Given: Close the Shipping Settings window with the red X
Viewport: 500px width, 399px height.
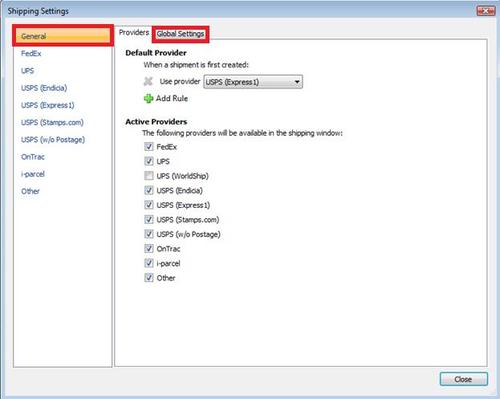Looking at the screenshot, I should point(486,11).
